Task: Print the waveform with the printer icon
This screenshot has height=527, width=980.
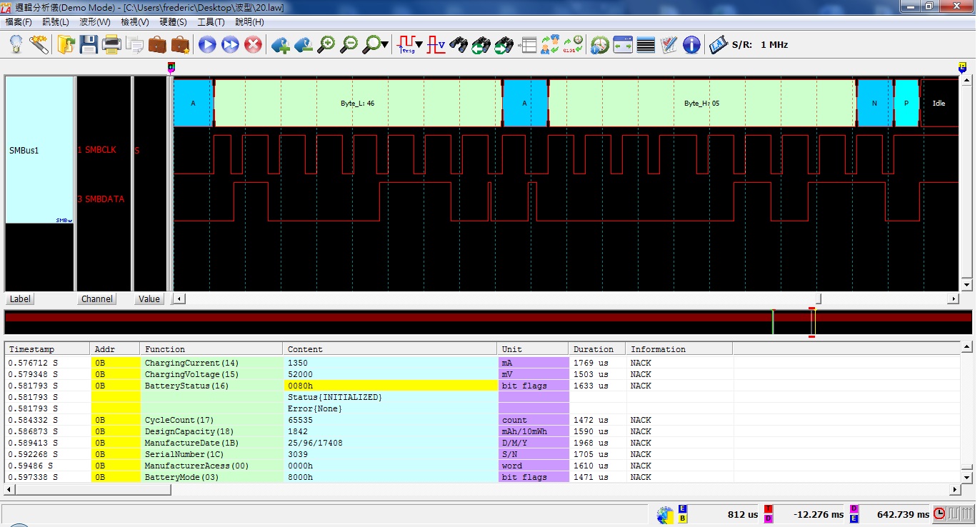Action: pyautogui.click(x=111, y=45)
